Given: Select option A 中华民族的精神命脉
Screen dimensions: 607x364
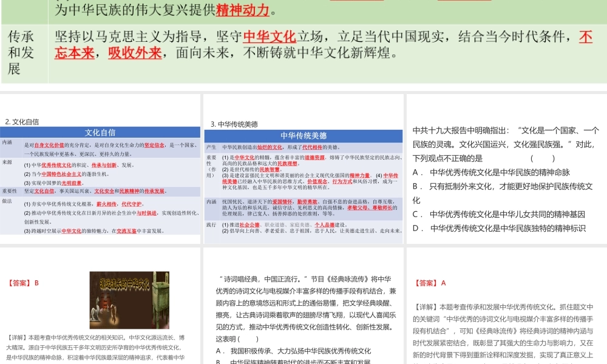Looking at the screenshot, I should point(491,172).
